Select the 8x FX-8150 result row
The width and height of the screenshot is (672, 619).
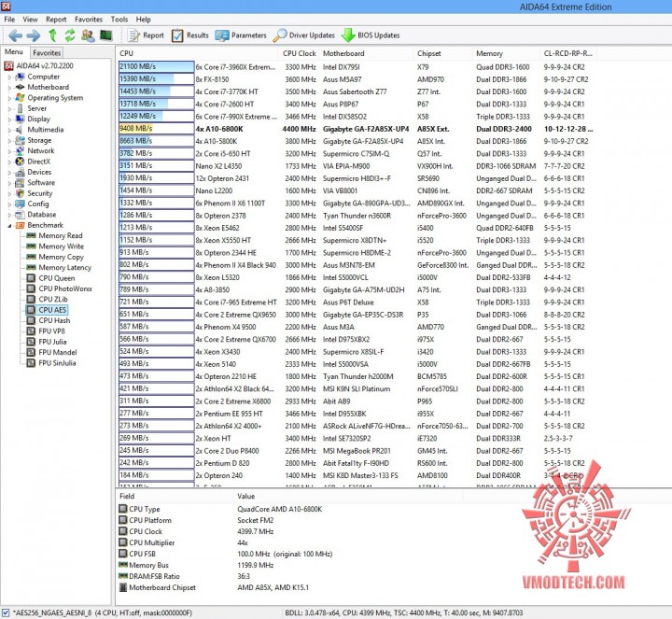coord(356,79)
